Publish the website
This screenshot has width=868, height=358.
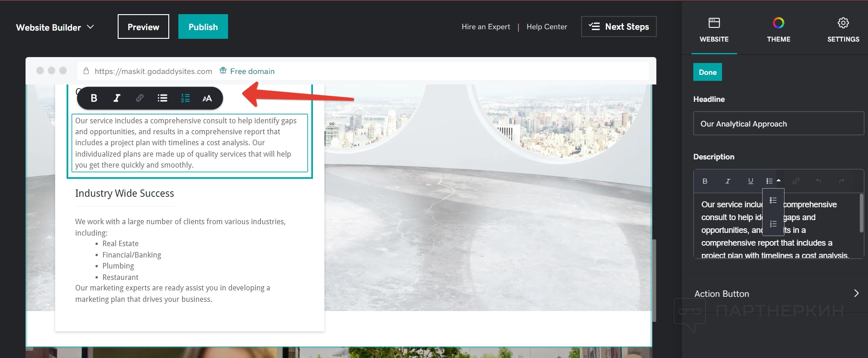[x=203, y=27]
